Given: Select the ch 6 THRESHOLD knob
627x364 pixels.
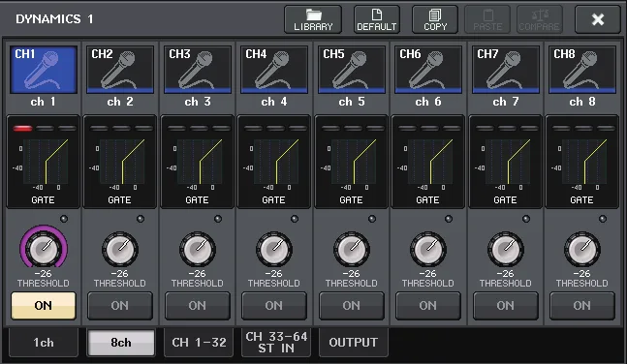Looking at the screenshot, I should [428, 249].
